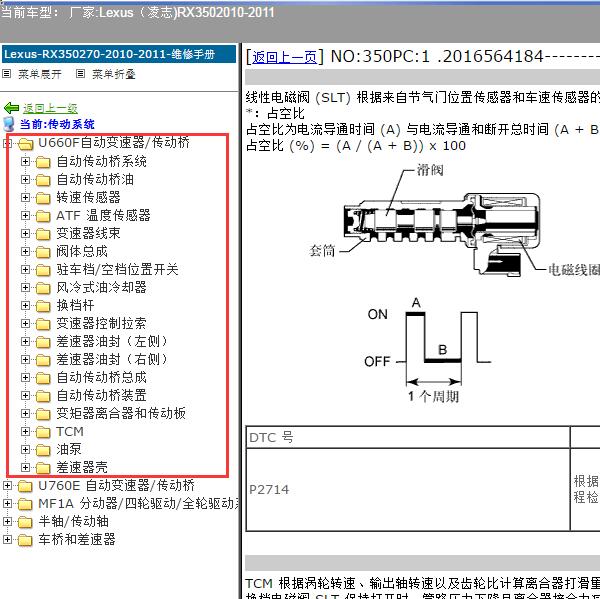Click the 变矩器离合器和传动板 folder icon
Viewport: 600px width, 599px height.
point(43,414)
